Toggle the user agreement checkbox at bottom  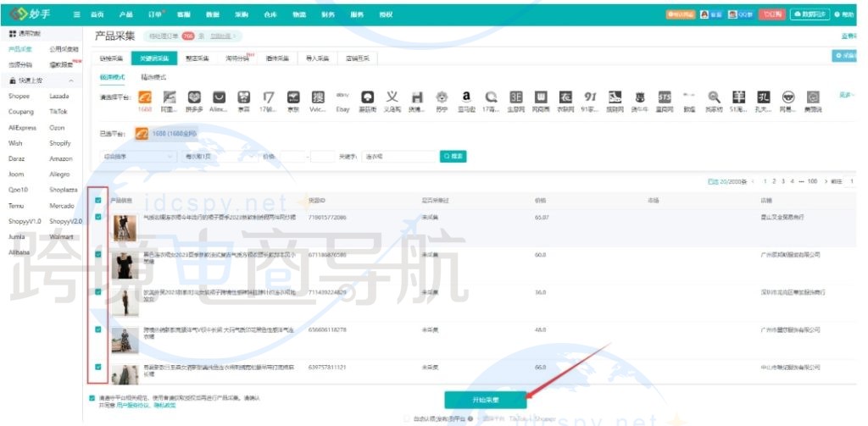pos(92,397)
